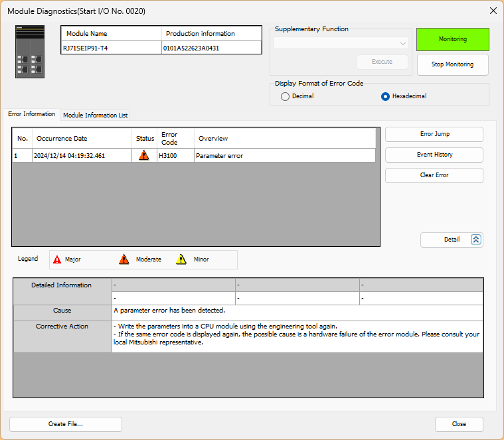
Task: Select the H3100 Parameter error row
Action: (219, 156)
